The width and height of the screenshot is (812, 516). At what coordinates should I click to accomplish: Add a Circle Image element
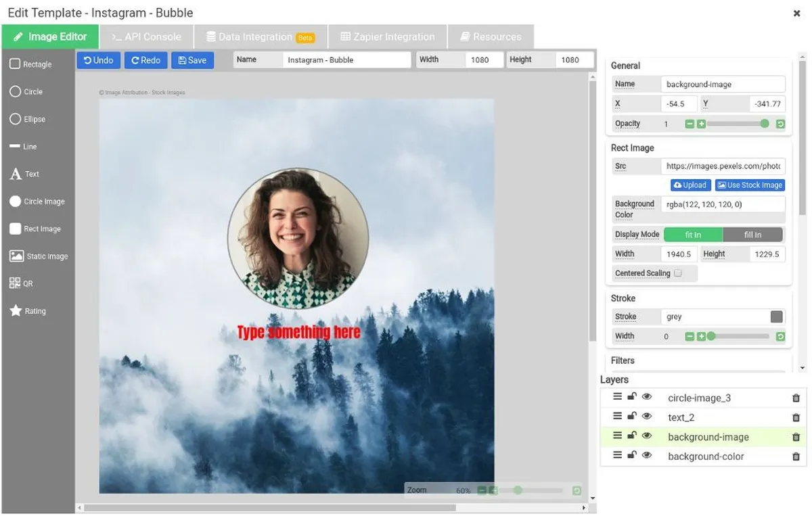pos(37,202)
